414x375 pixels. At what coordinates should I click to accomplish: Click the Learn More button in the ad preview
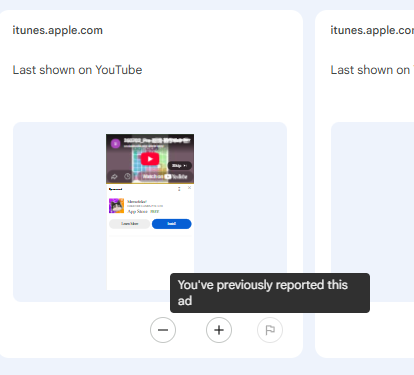[x=130, y=224]
